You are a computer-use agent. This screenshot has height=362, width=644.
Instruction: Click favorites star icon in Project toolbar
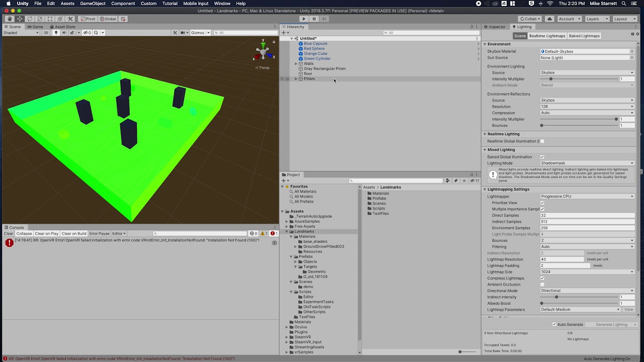tap(463, 180)
